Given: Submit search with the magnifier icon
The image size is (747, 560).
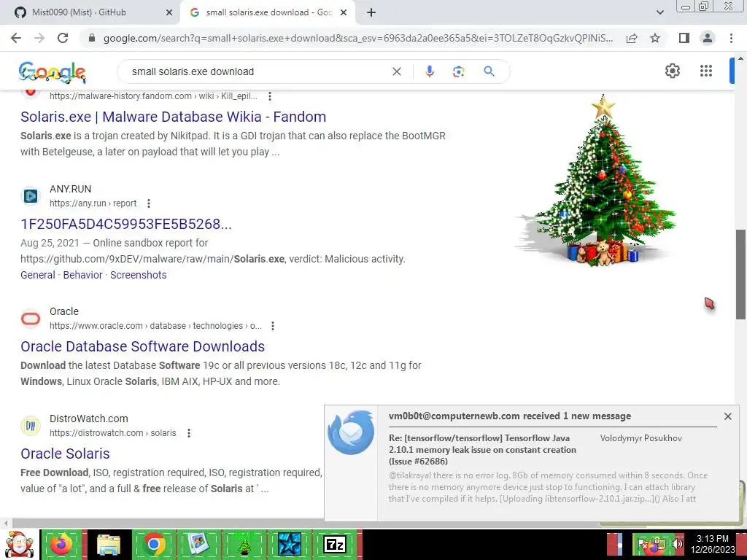Looking at the screenshot, I should click(x=489, y=71).
